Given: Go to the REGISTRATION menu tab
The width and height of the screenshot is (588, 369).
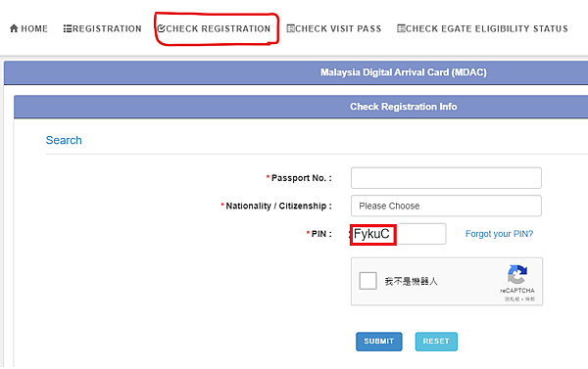Looking at the screenshot, I should pyautogui.click(x=102, y=28).
